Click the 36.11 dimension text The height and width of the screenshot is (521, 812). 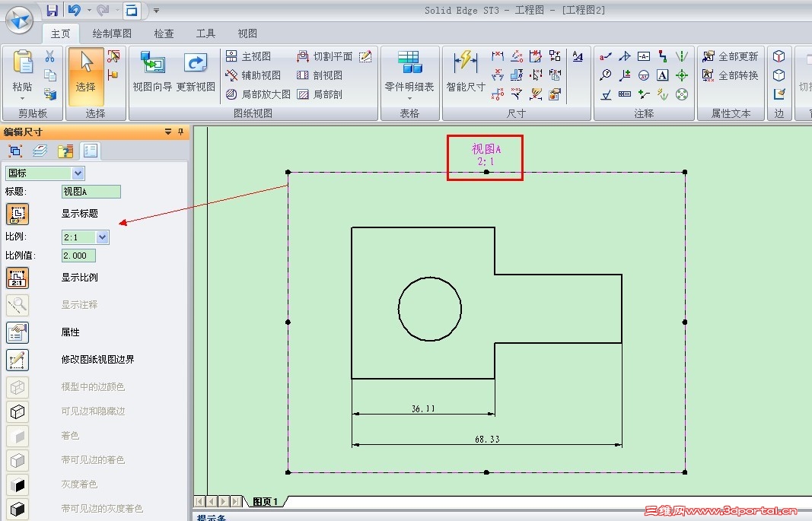pyautogui.click(x=423, y=408)
